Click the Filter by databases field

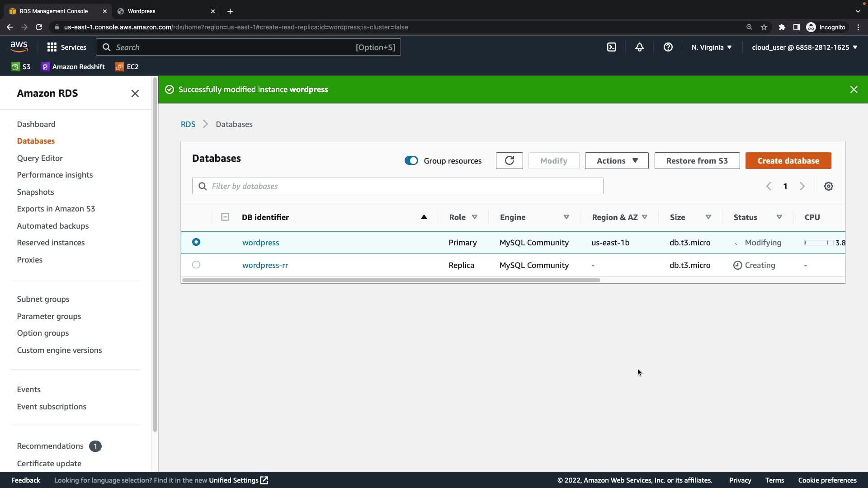tap(398, 186)
